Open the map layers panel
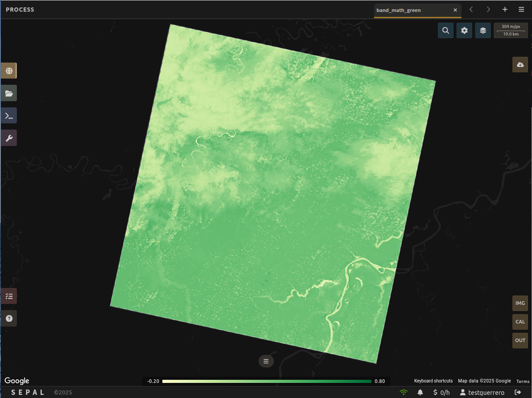This screenshot has height=398, width=532. (483, 31)
